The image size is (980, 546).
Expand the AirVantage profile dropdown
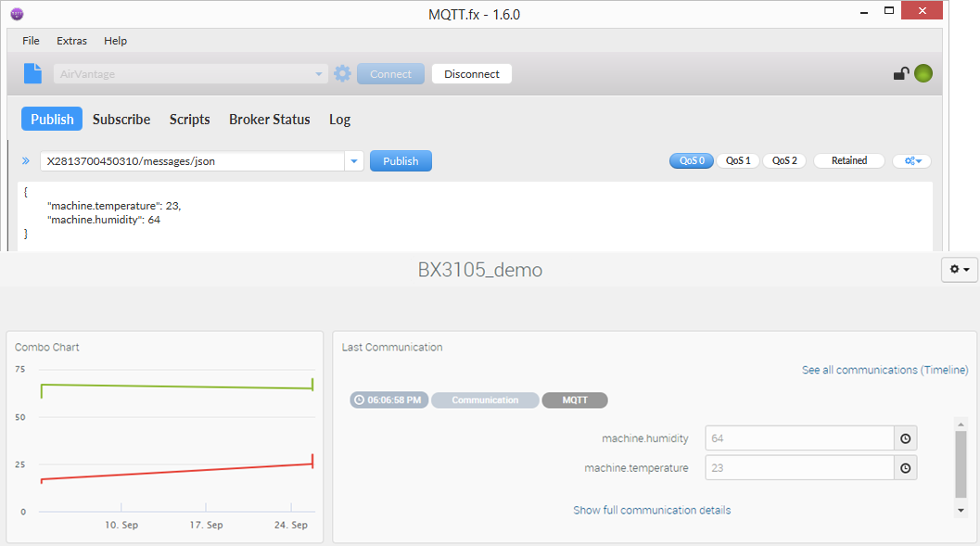[x=318, y=74]
